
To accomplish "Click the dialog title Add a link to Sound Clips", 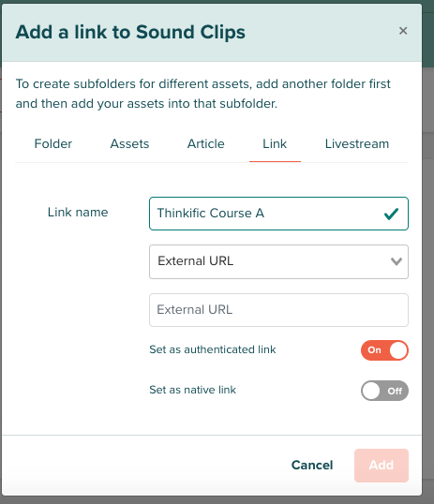I will [x=130, y=32].
